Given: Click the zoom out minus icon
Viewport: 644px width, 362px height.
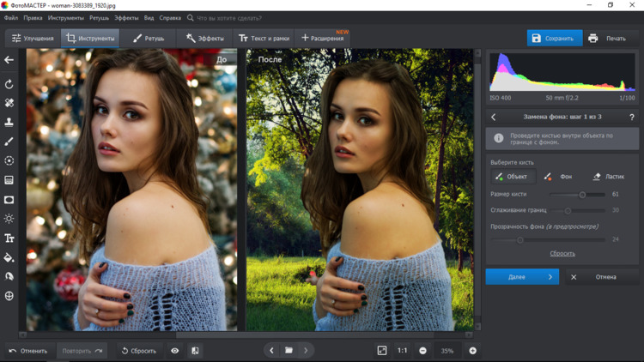Looking at the screenshot, I should pyautogui.click(x=422, y=351).
